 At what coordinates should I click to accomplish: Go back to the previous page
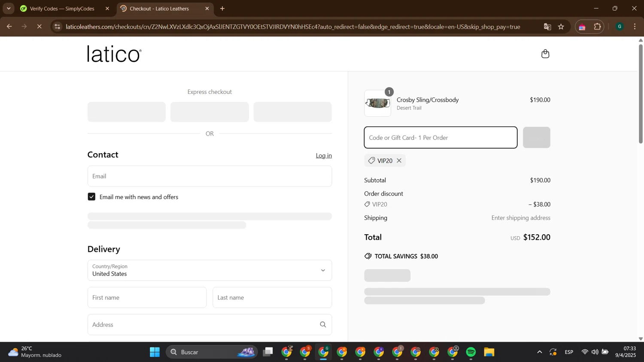9,27
